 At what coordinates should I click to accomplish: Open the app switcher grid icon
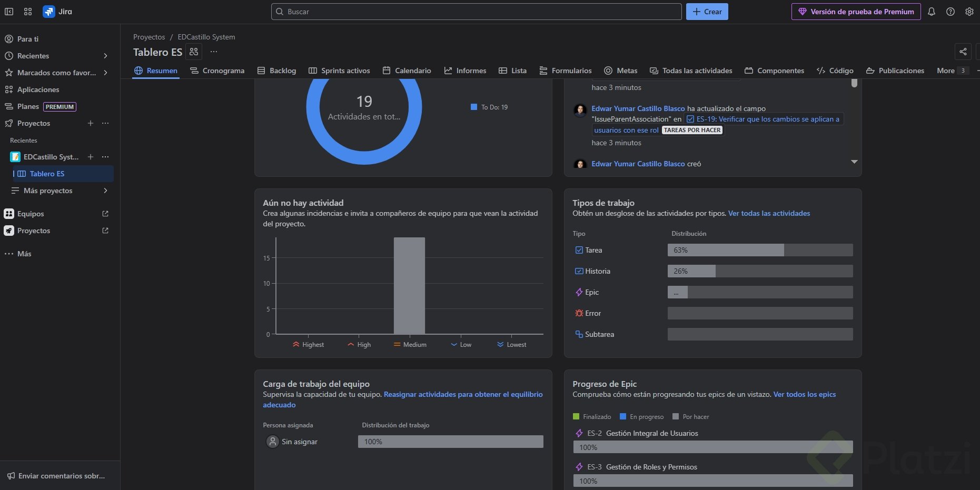(28, 12)
